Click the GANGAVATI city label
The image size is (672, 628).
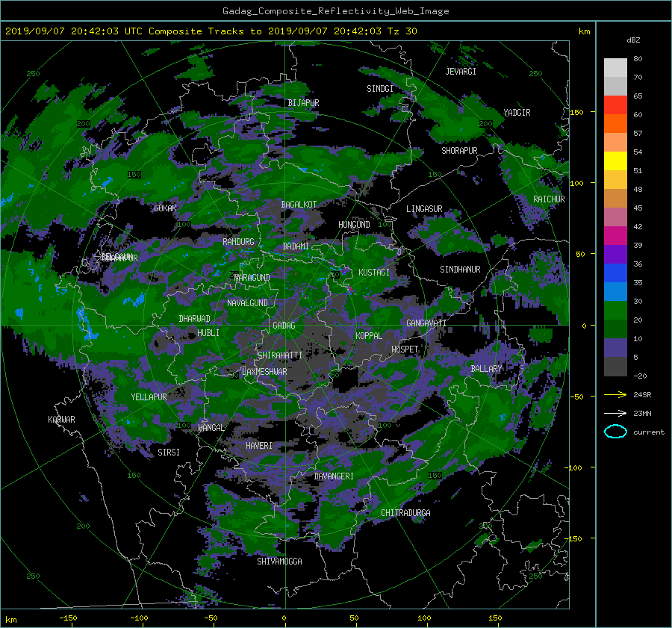(426, 323)
